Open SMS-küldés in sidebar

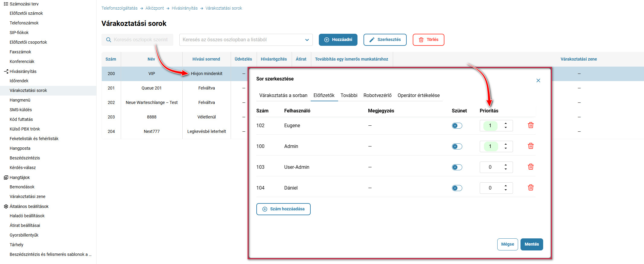click(21, 110)
